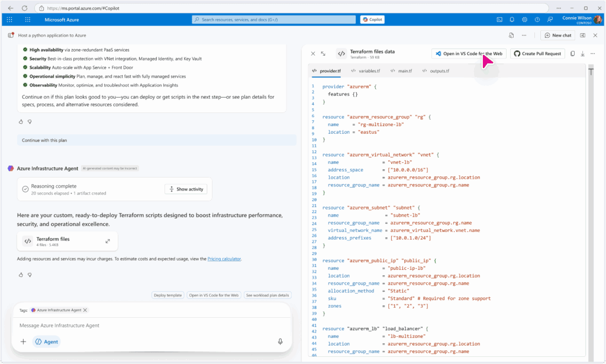Close the Copilot chat pane

(595, 35)
